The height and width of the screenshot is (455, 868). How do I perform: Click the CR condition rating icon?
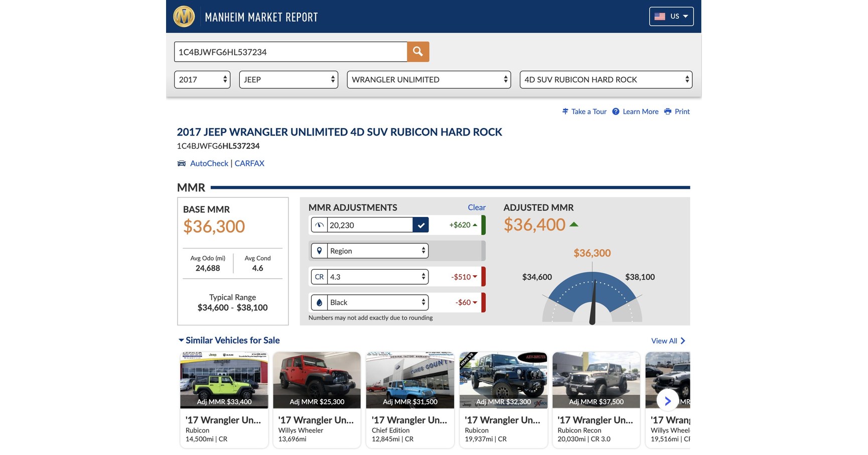319,277
